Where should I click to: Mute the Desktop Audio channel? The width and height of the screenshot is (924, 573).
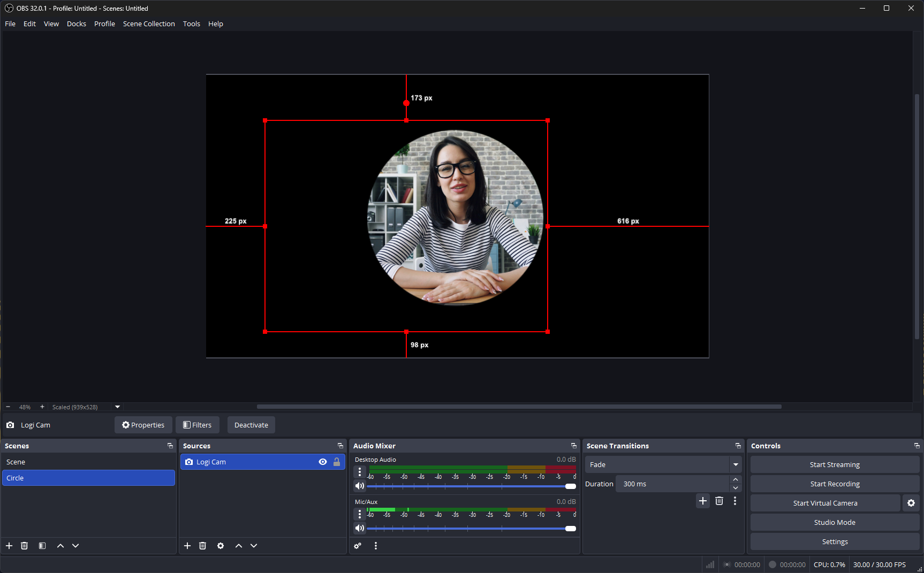point(360,486)
